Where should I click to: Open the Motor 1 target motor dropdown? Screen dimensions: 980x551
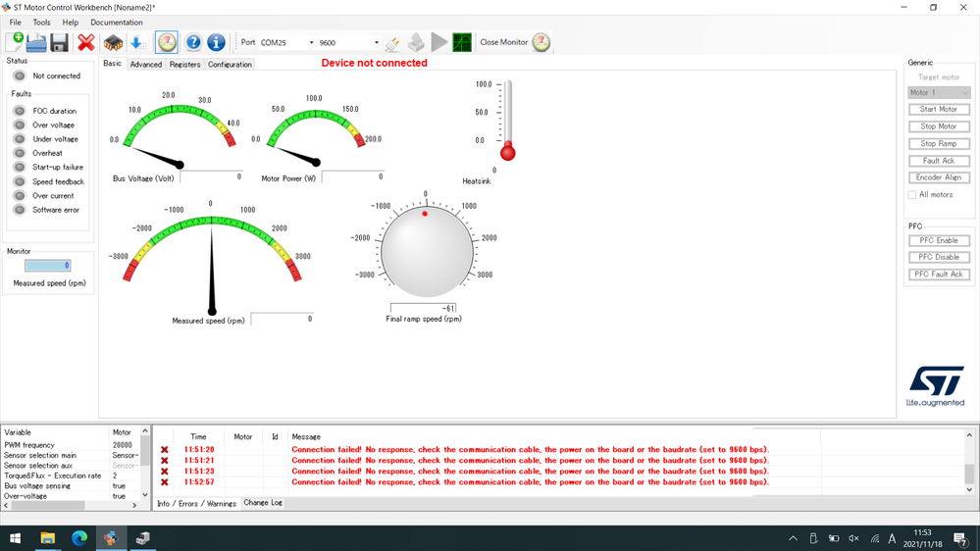pyautogui.click(x=939, y=92)
